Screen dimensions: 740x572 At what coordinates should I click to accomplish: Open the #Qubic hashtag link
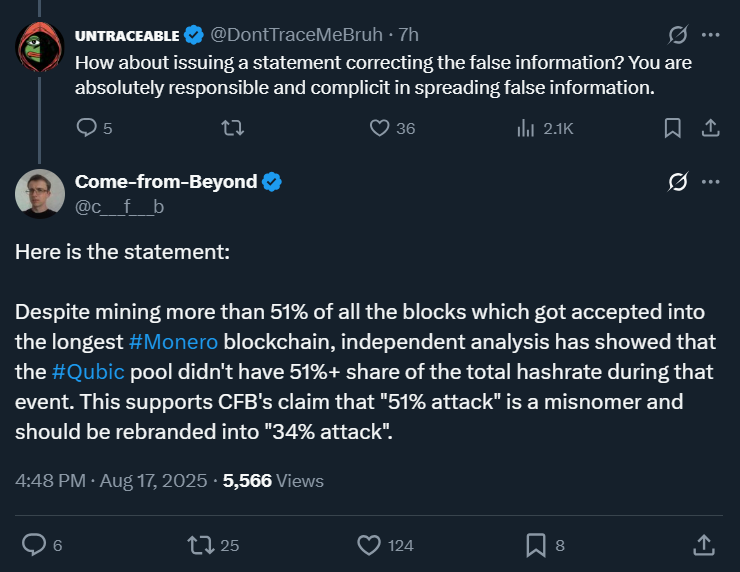tap(89, 372)
